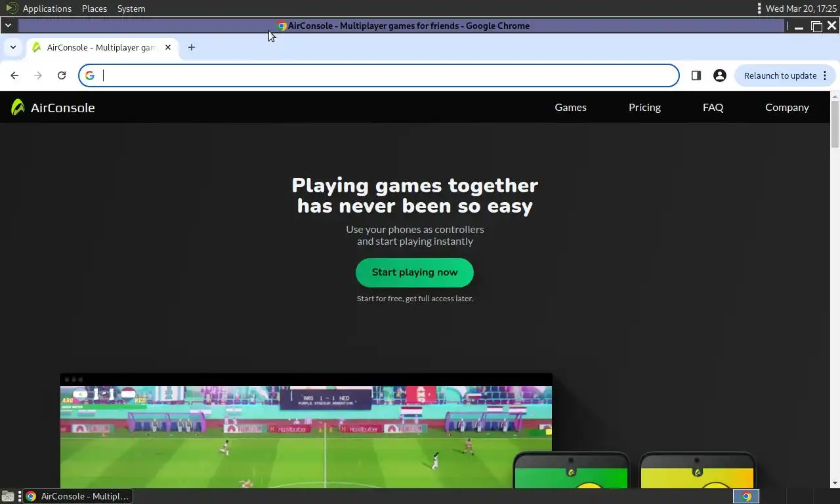Screen dimensions: 840x504
Task: Click the football game preview video
Action: pyautogui.click(x=306, y=436)
